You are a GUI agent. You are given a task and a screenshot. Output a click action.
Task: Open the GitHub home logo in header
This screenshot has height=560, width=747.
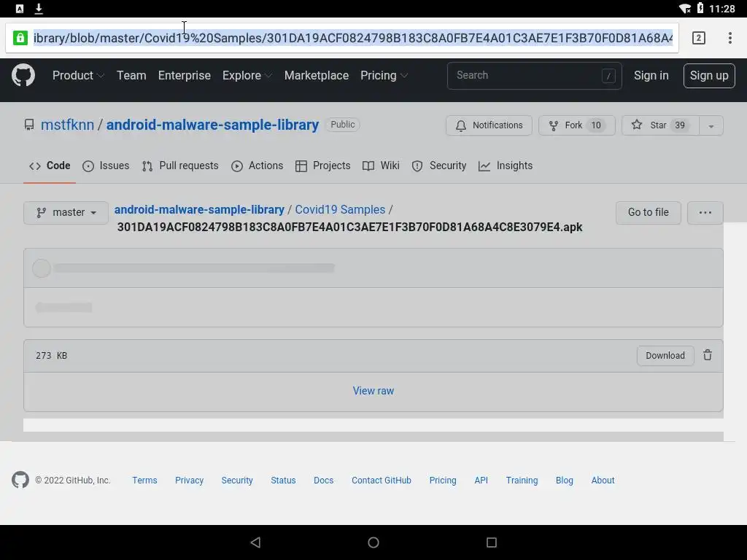[23, 75]
